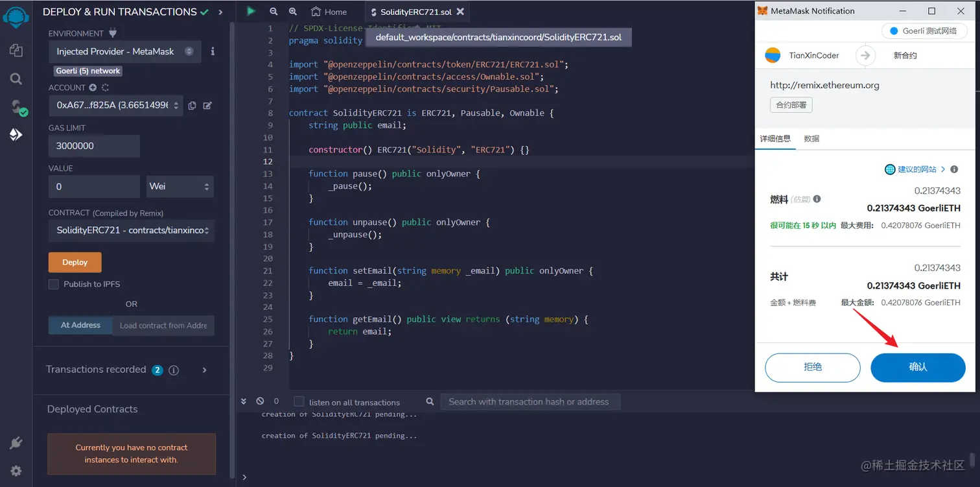Toggle listen on all transactions checkbox
980x487 pixels.
coord(299,401)
